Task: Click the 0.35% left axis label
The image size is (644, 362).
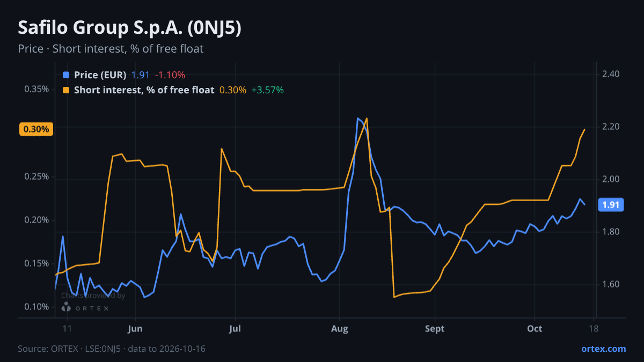Action: coord(36,89)
